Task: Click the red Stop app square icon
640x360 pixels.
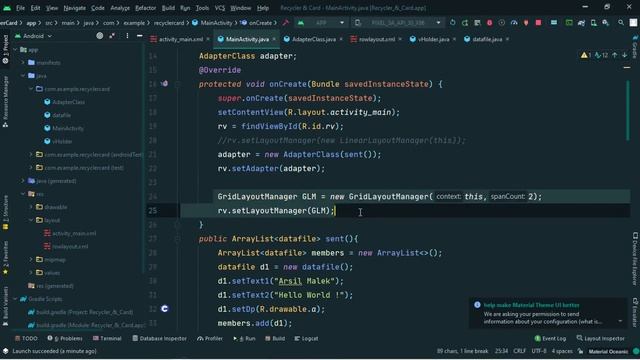Action: coord(538,23)
